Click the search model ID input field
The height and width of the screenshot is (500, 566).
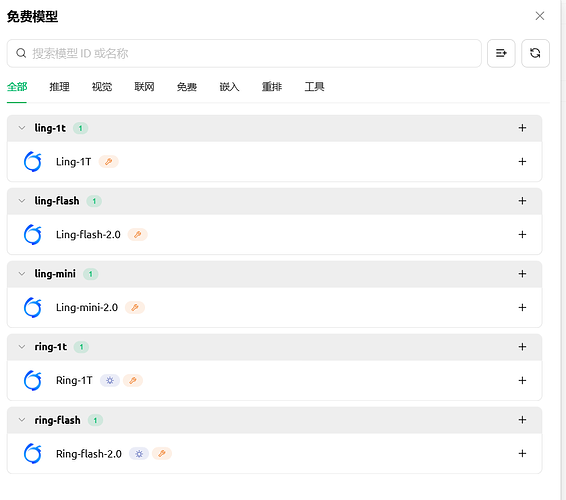coord(244,53)
